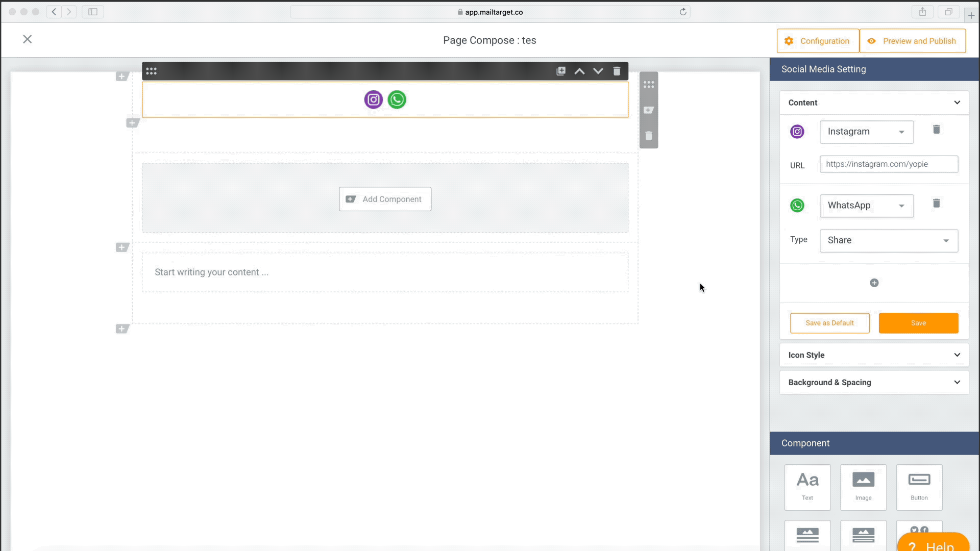The width and height of the screenshot is (980, 551).
Task: Delete block using toolbar trash icon
Action: click(617, 71)
